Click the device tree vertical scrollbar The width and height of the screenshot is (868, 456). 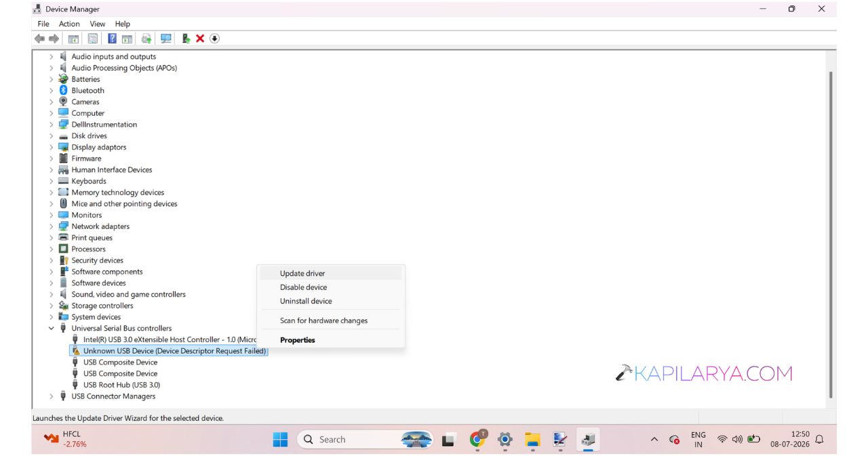point(831,234)
